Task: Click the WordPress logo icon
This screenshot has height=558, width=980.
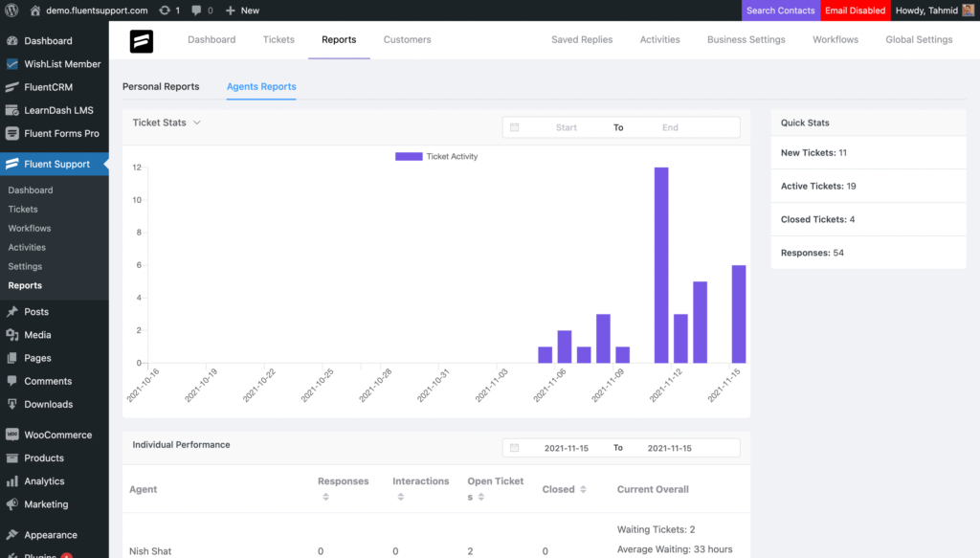Action: tap(11, 10)
